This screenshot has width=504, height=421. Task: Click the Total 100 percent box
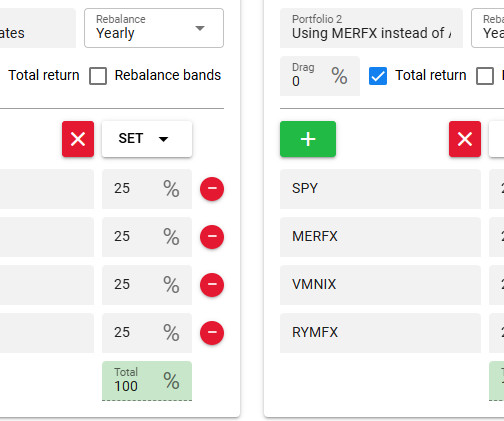point(147,381)
